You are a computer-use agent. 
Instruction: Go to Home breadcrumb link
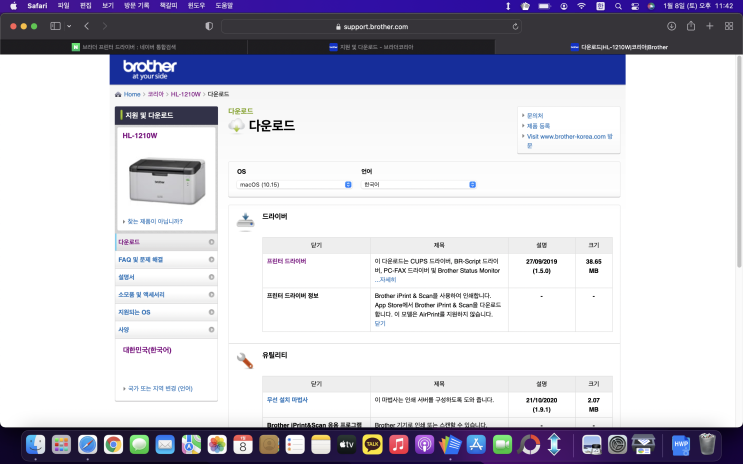(x=132, y=94)
